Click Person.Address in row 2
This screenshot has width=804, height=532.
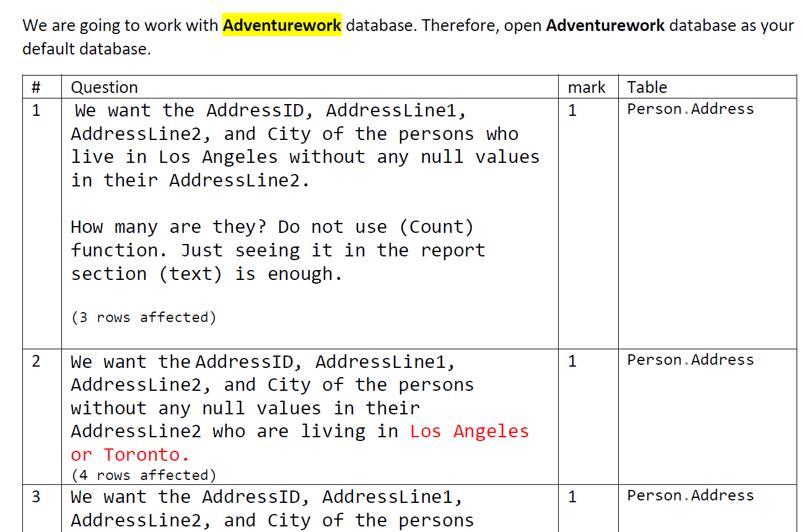click(x=690, y=360)
